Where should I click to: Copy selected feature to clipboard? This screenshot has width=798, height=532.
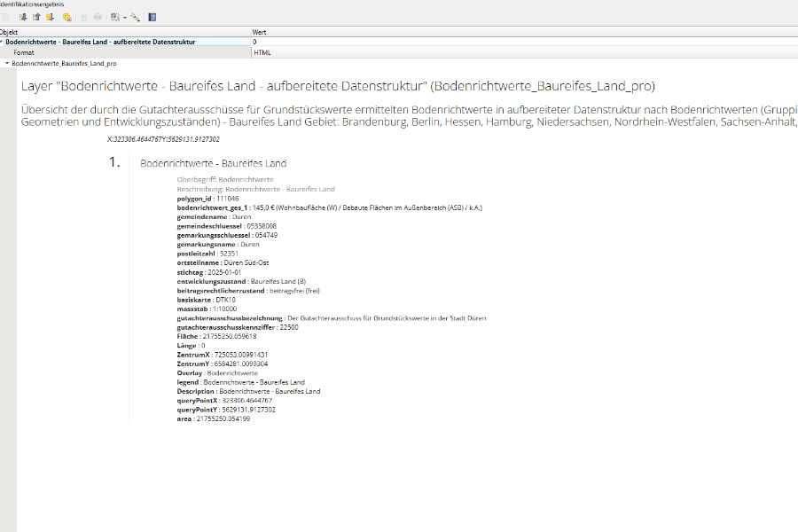point(83,16)
